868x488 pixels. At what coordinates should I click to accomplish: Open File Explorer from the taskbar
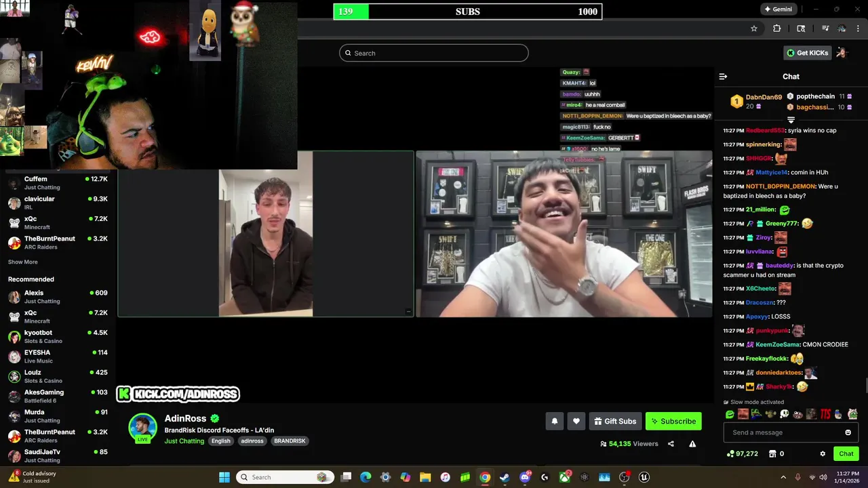(x=425, y=477)
